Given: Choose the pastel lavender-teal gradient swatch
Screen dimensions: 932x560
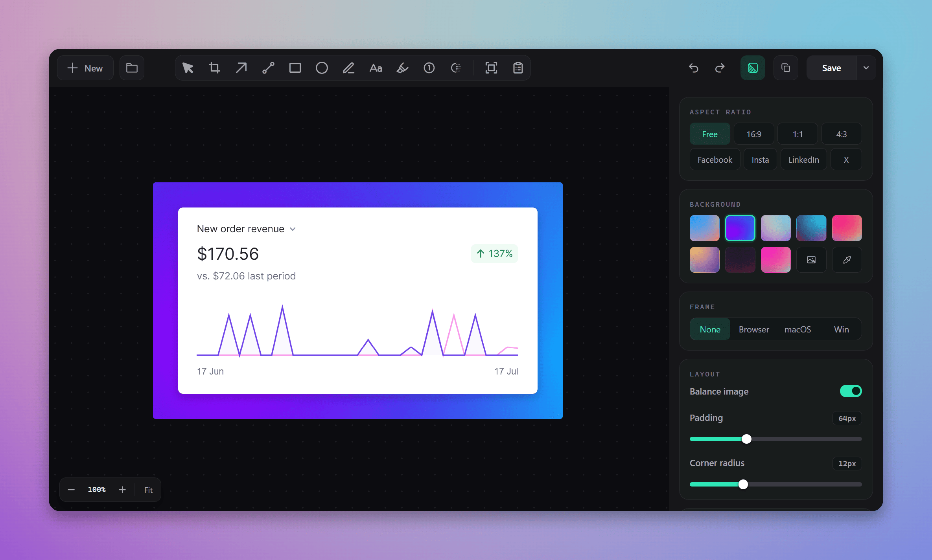Looking at the screenshot, I should (776, 228).
